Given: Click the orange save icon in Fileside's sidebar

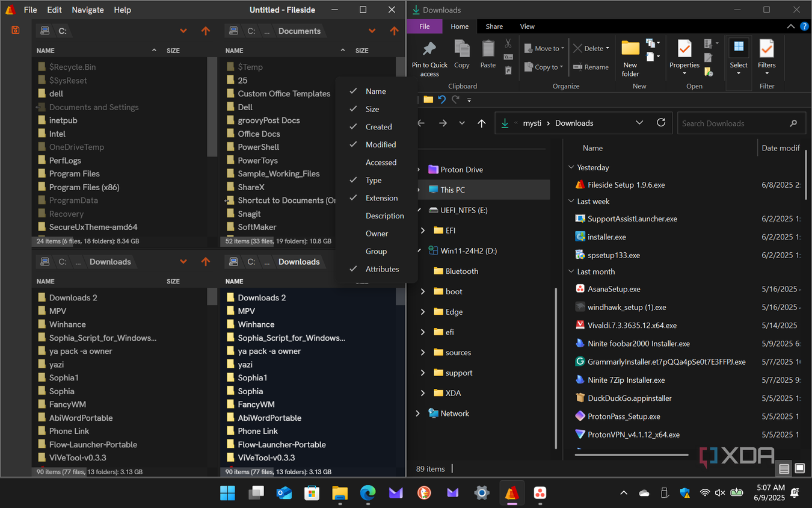Looking at the screenshot, I should 16,30.
